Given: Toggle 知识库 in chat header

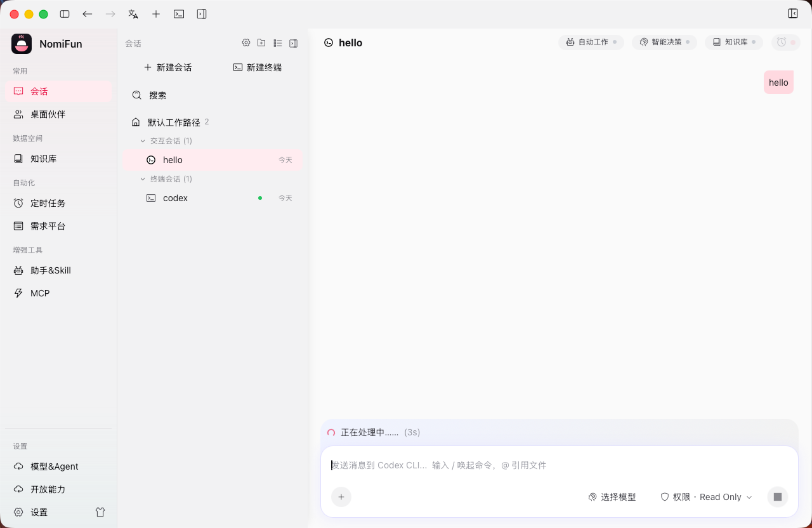Looking at the screenshot, I should pos(734,42).
